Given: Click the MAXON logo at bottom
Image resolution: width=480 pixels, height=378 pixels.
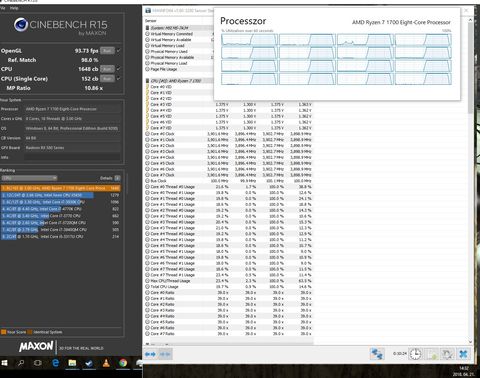Looking at the screenshot, I should 36,347.
